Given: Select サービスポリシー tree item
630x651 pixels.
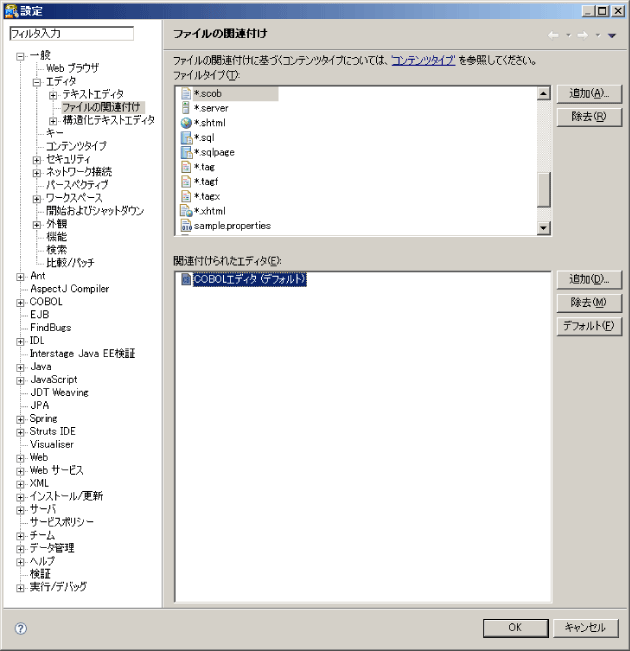Looking at the screenshot, I should coord(61,522).
